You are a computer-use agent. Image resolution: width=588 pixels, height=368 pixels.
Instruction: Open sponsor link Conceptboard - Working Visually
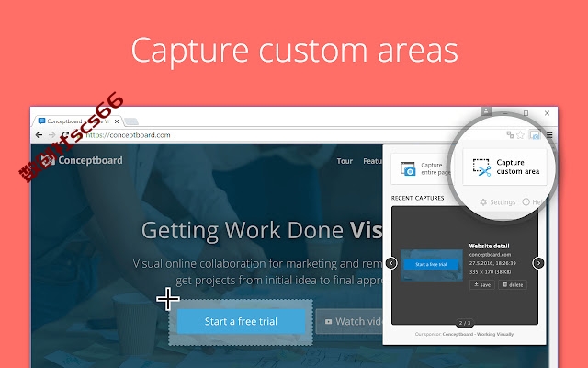click(x=478, y=334)
